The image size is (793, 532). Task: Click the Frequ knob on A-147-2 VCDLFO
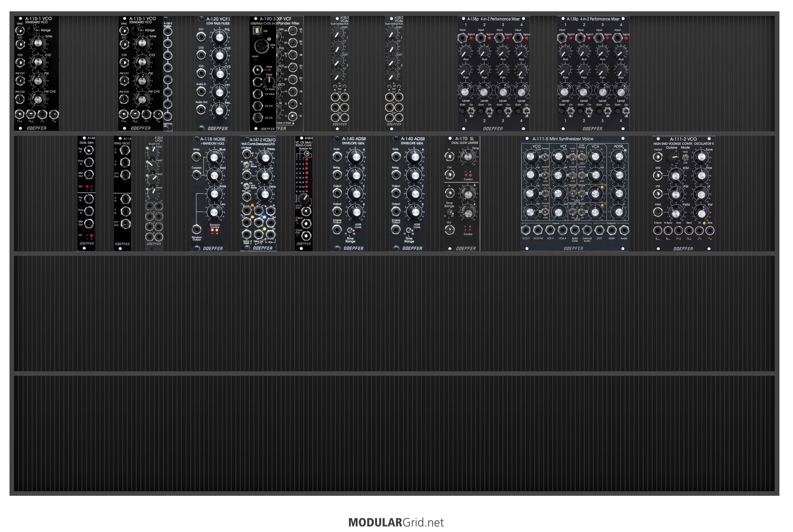coord(265,157)
